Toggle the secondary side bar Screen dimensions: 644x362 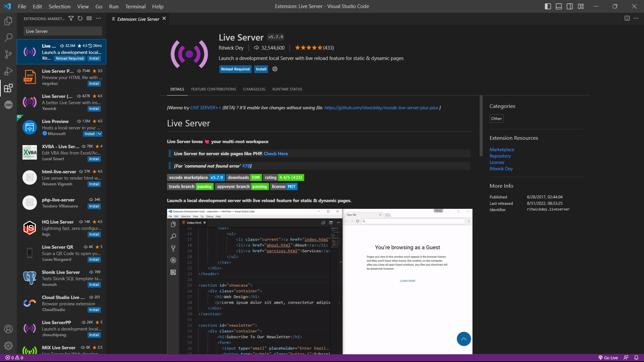point(570,6)
